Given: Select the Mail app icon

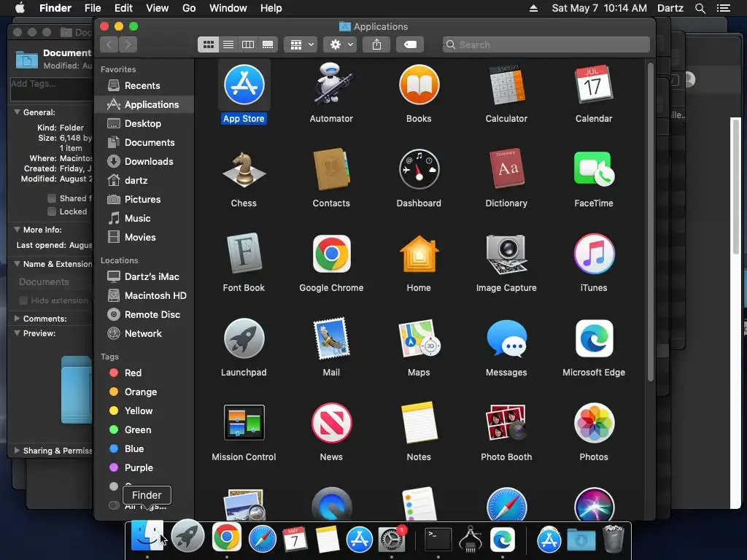Looking at the screenshot, I should coord(332,338).
